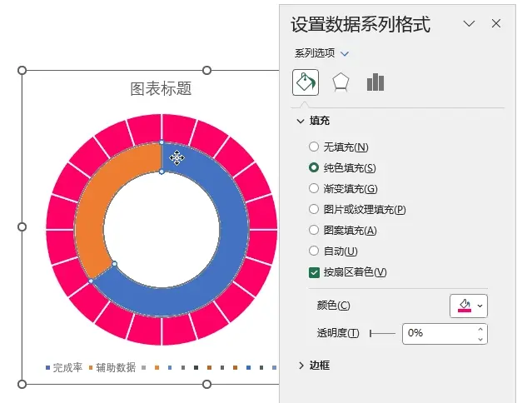Click the 完成率 legend marker

click(47, 368)
